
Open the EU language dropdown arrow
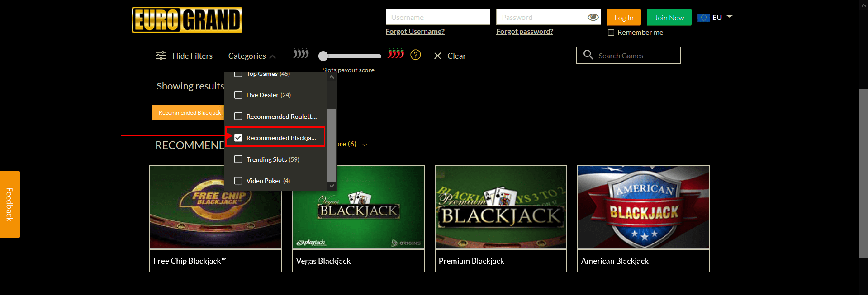tap(730, 17)
